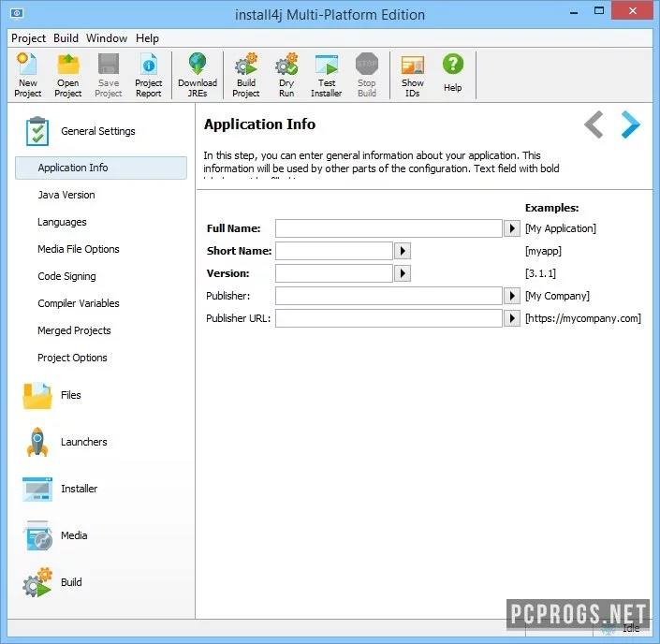Open the Project menu

click(x=28, y=38)
